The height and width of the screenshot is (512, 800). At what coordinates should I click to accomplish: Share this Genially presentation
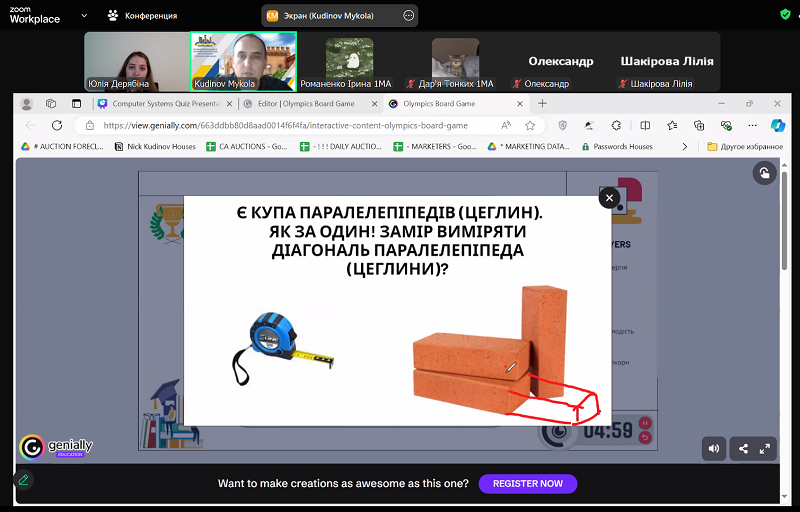click(x=743, y=449)
